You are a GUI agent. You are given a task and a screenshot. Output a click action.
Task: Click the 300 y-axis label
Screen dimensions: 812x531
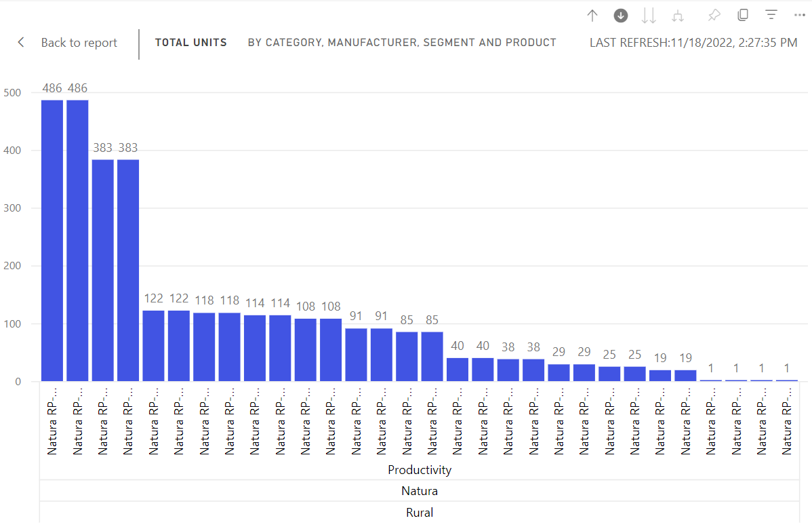(x=12, y=208)
